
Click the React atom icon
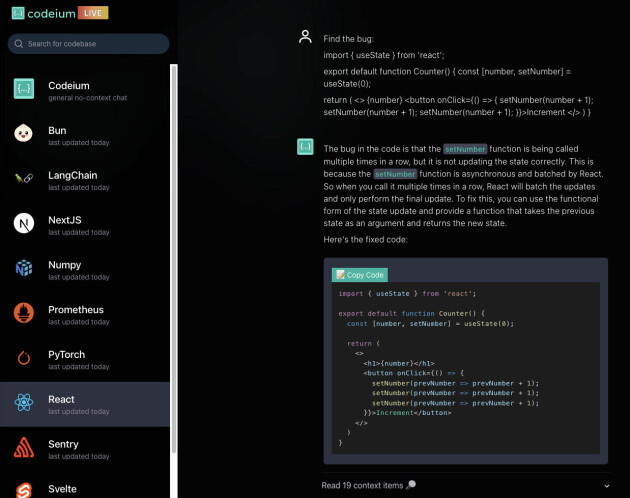(x=24, y=402)
